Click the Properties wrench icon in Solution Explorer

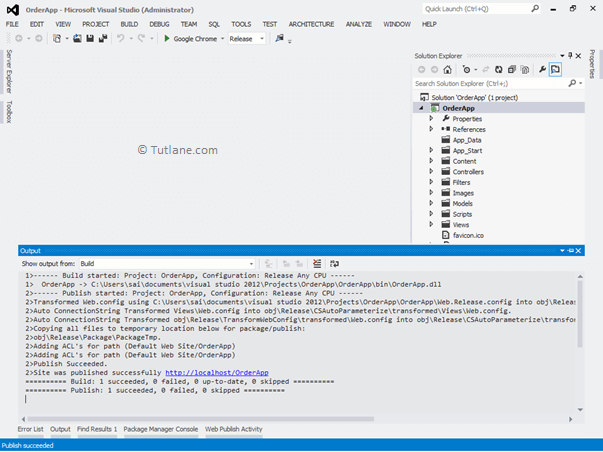coord(542,70)
